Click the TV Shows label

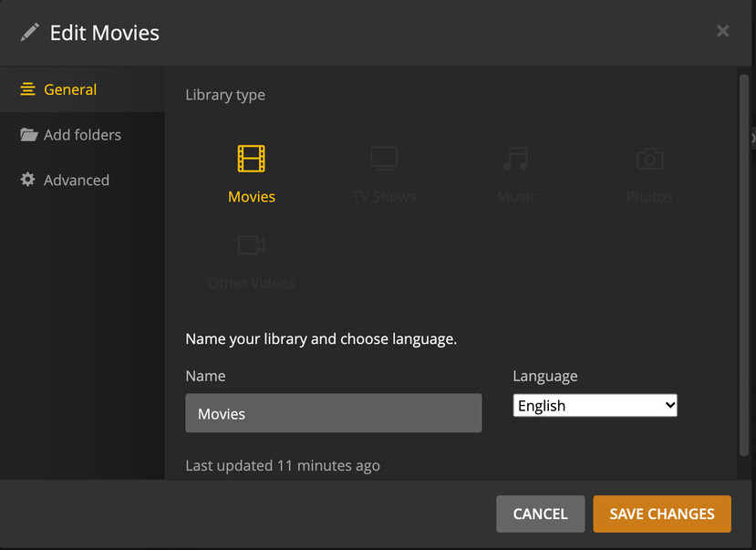384,197
